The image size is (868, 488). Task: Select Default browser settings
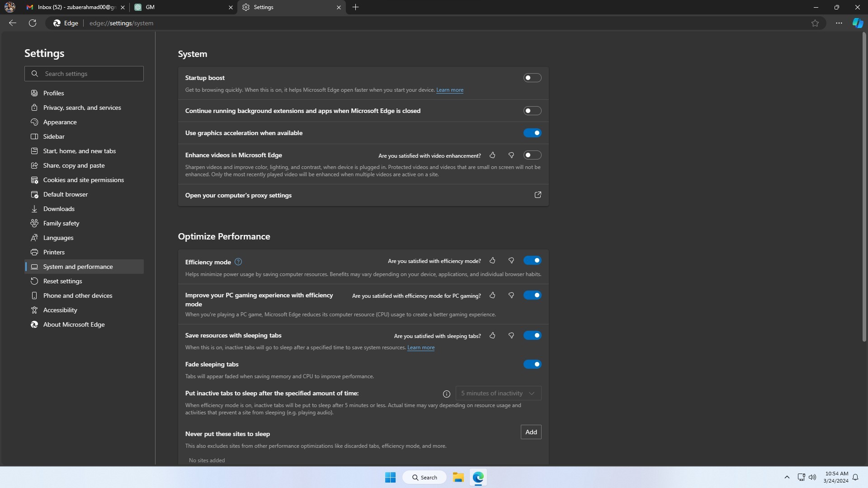coord(84,194)
